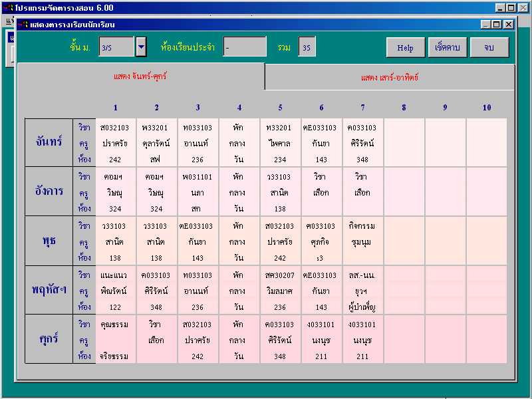Screen dimensions: 532x399
Task: Click the class field showing 3/5
Action: coord(117,47)
